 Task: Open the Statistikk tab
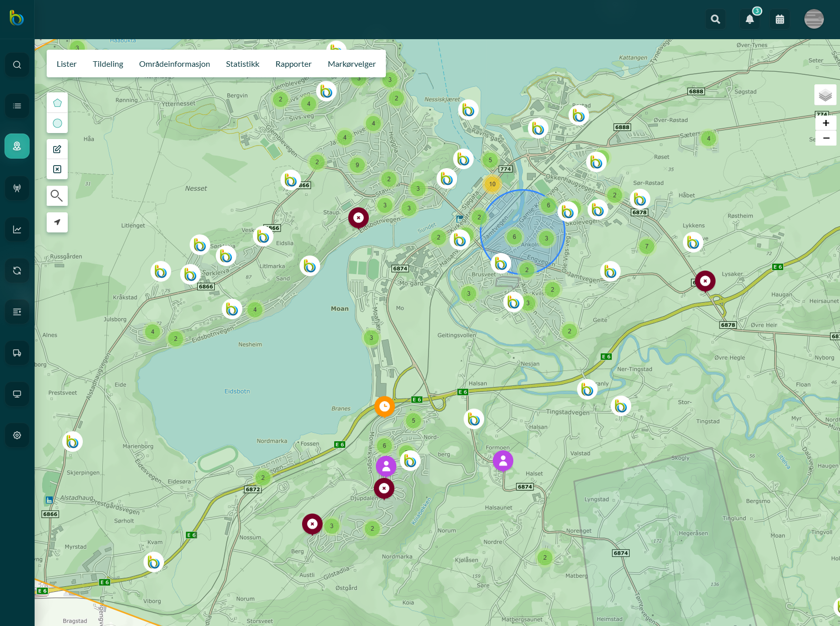[242, 64]
